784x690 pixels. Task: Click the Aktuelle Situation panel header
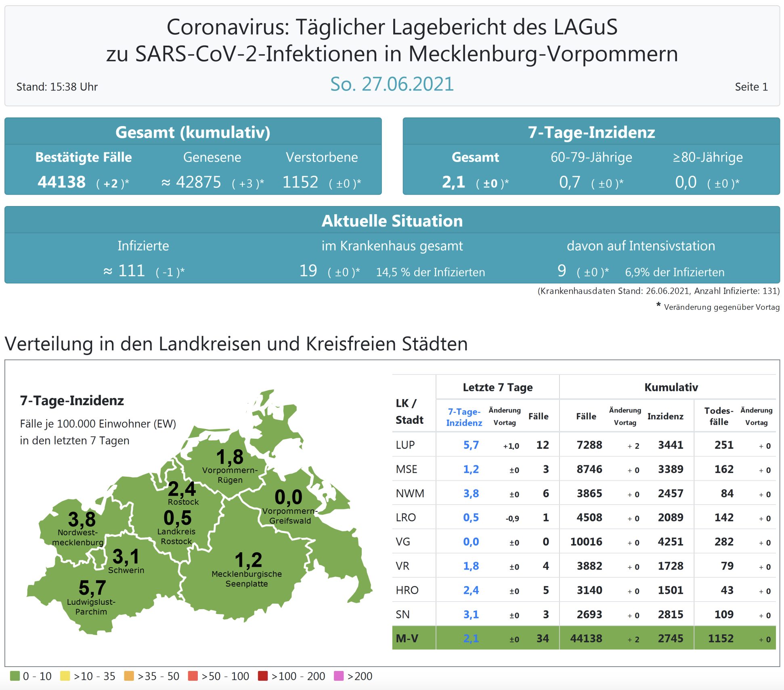point(392,221)
